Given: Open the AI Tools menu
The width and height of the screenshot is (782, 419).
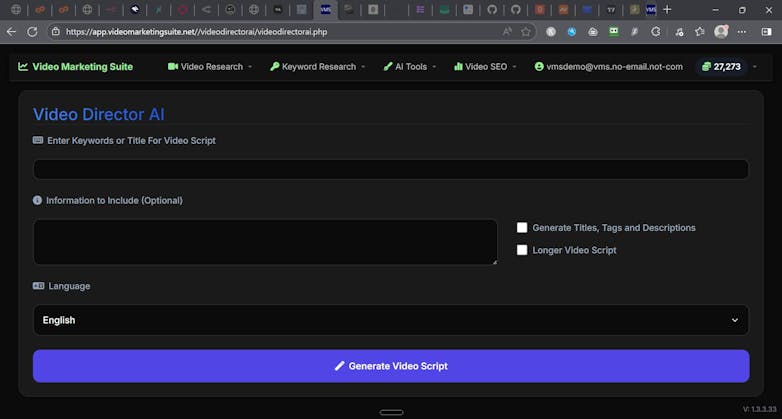Looking at the screenshot, I should tap(408, 67).
